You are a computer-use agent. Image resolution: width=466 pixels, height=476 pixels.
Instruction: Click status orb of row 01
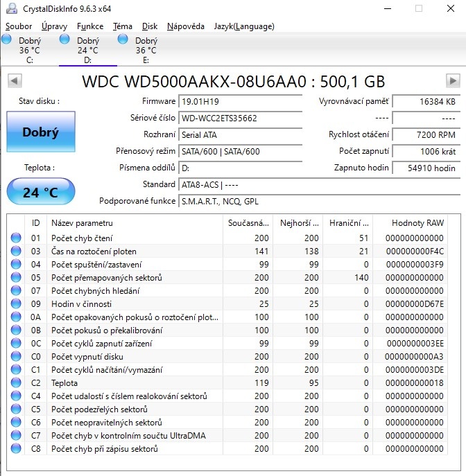16,238
